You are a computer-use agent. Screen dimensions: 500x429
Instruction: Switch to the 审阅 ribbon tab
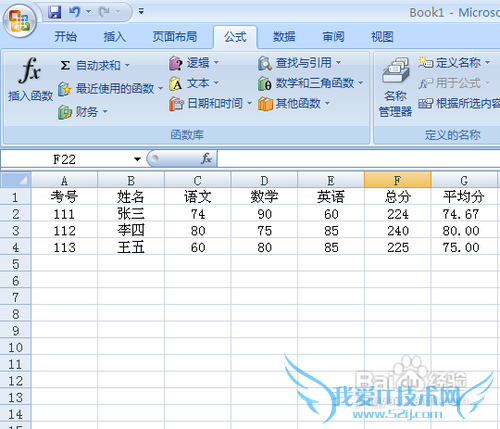tap(333, 36)
